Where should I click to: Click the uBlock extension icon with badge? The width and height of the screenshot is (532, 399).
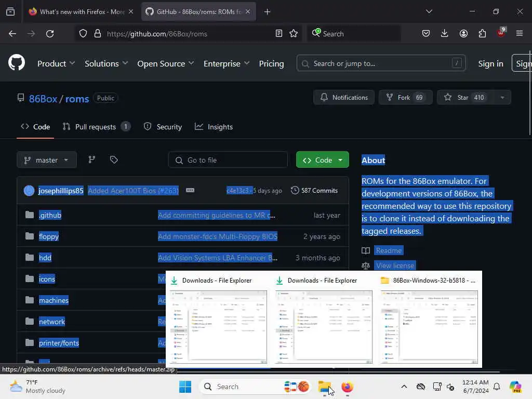click(x=501, y=33)
